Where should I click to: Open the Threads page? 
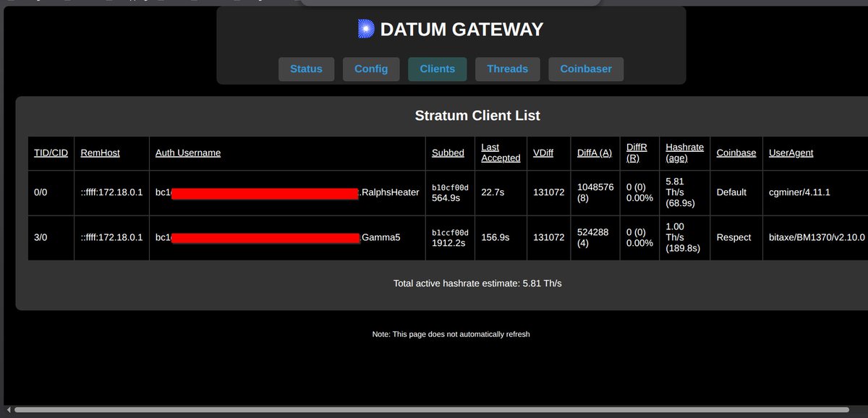click(x=507, y=69)
